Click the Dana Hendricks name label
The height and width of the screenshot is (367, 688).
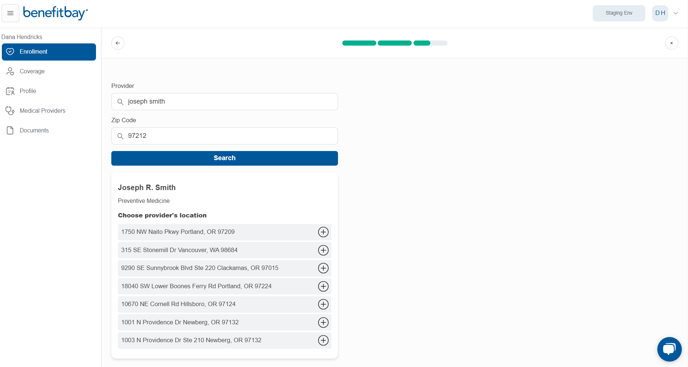tap(22, 37)
